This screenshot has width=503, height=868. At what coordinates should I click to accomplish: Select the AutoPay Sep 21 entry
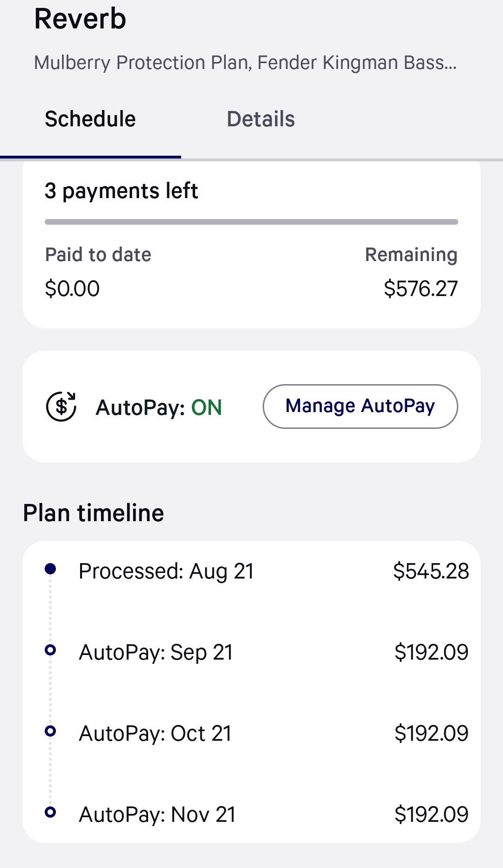click(156, 653)
